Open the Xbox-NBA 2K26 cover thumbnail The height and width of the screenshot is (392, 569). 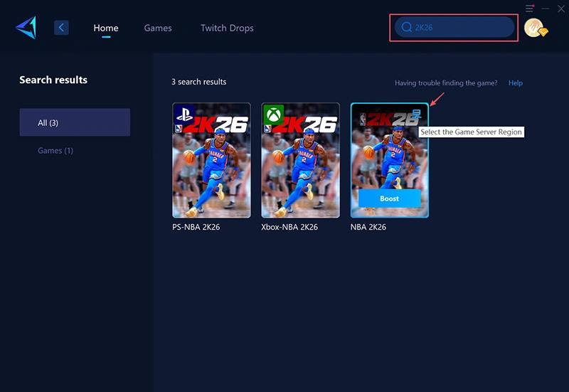tap(300, 160)
